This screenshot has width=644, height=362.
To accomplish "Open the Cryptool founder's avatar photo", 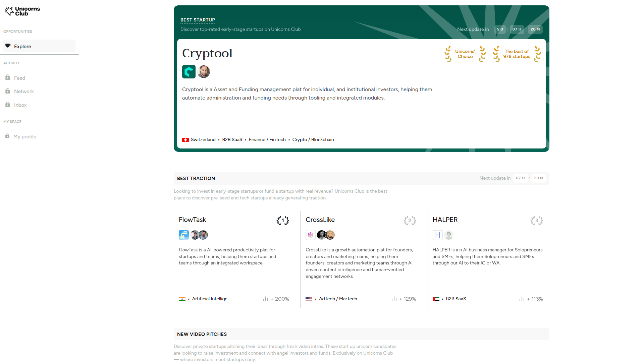I will pyautogui.click(x=204, y=72).
